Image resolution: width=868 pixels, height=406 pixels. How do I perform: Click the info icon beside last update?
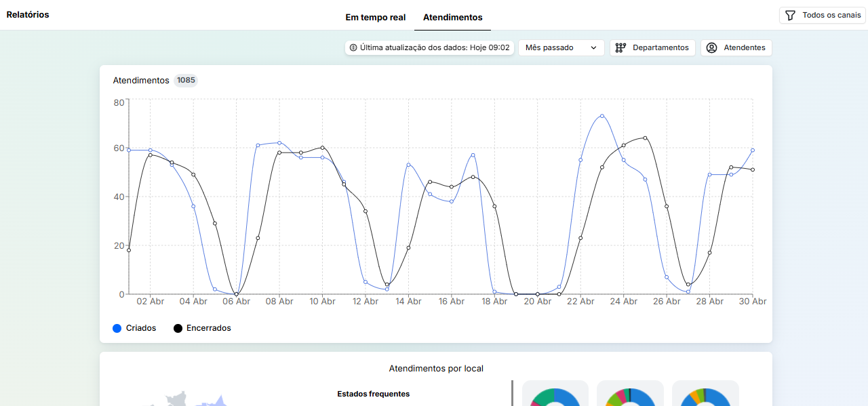tap(353, 48)
